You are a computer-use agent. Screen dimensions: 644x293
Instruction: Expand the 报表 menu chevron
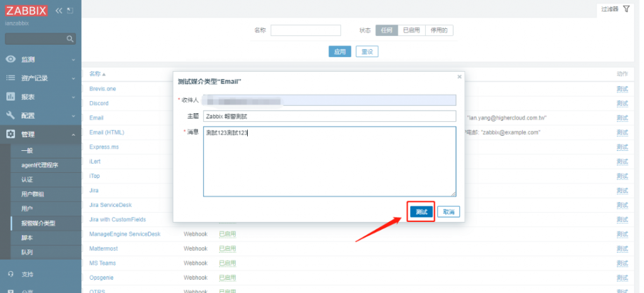pos(74,97)
